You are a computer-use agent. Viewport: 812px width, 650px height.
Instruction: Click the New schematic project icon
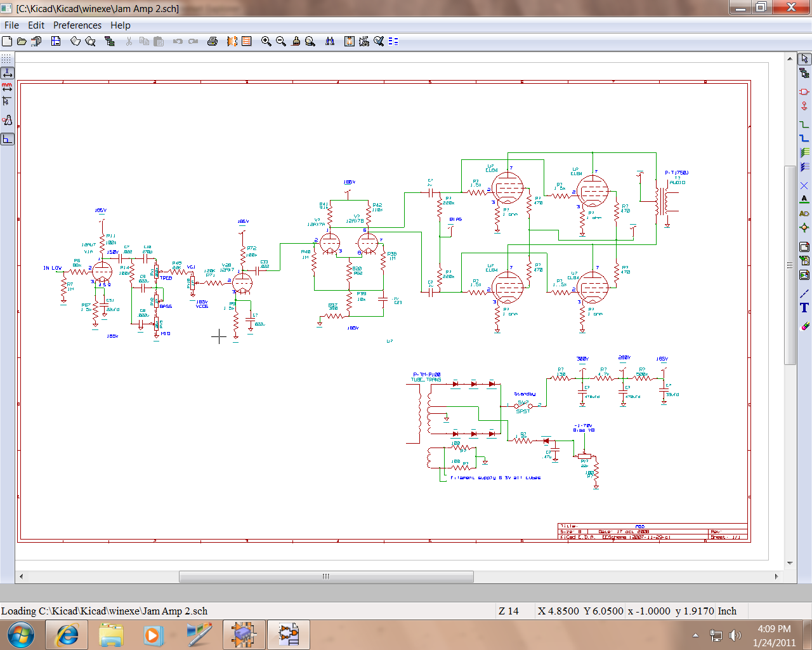7,41
